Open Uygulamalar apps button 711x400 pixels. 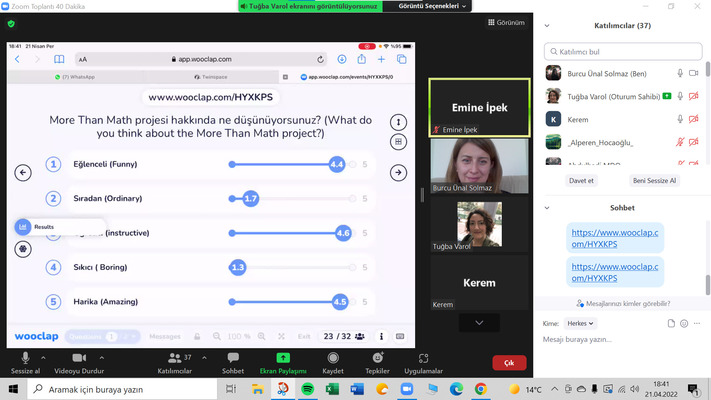pyautogui.click(x=424, y=363)
